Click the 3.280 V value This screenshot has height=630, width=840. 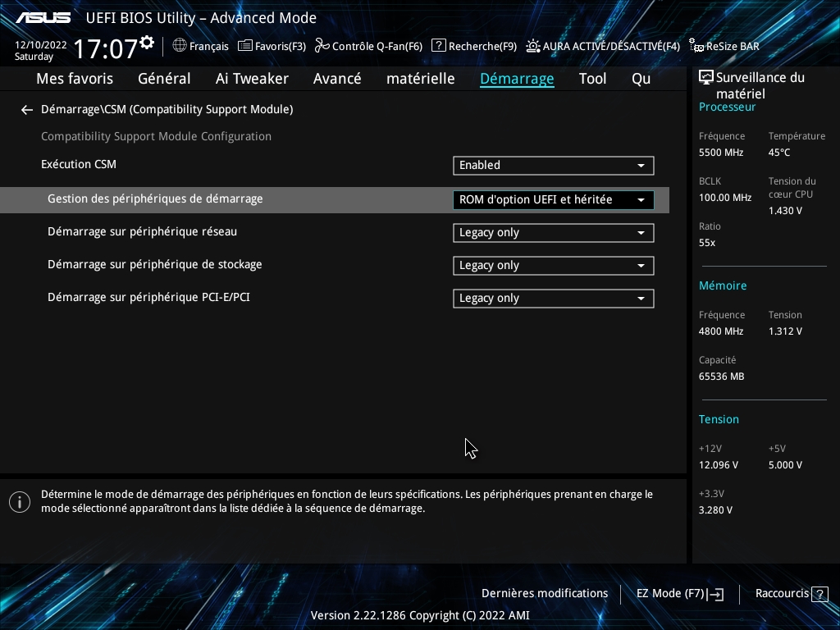point(715,510)
